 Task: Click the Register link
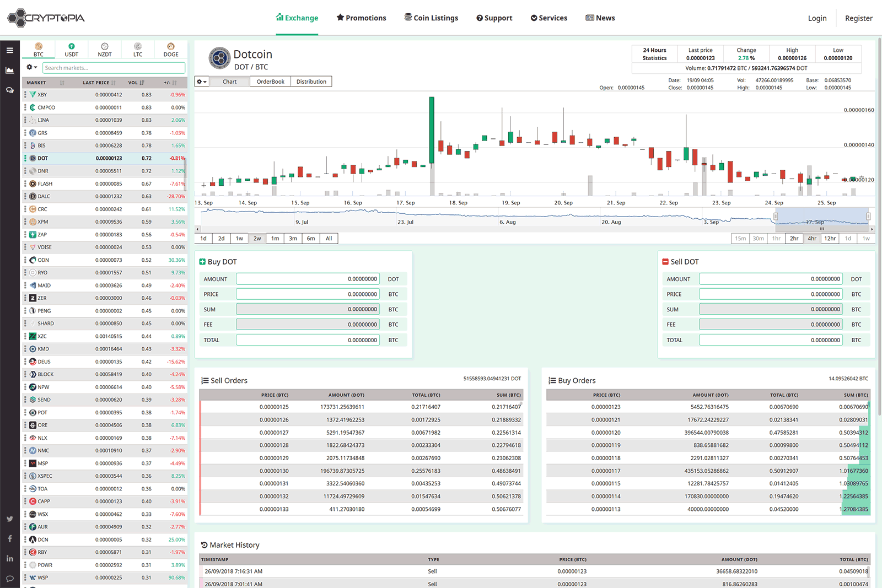858,18
